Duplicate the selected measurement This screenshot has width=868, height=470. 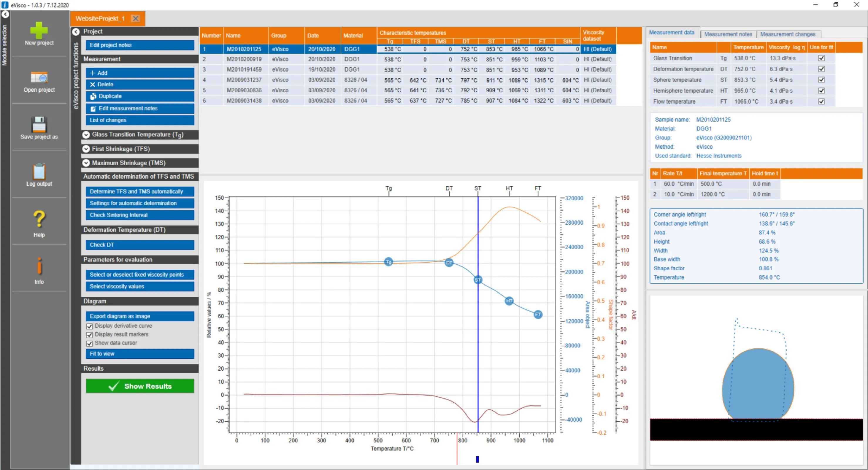pyautogui.click(x=139, y=96)
